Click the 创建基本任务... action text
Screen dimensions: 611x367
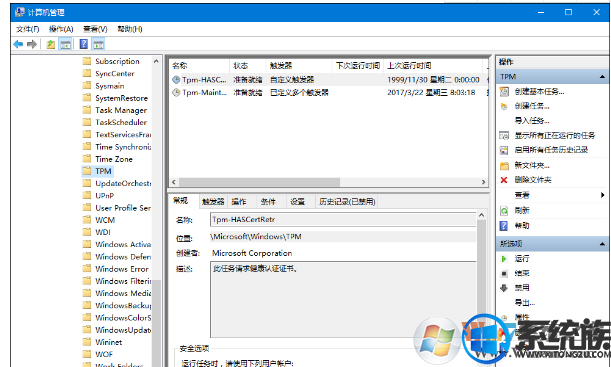pyautogui.click(x=539, y=92)
